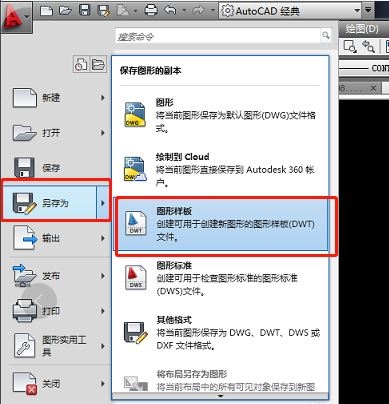Click the 其他格式 floppy pencil icon
This screenshot has height=404, width=389.
[x=136, y=332]
